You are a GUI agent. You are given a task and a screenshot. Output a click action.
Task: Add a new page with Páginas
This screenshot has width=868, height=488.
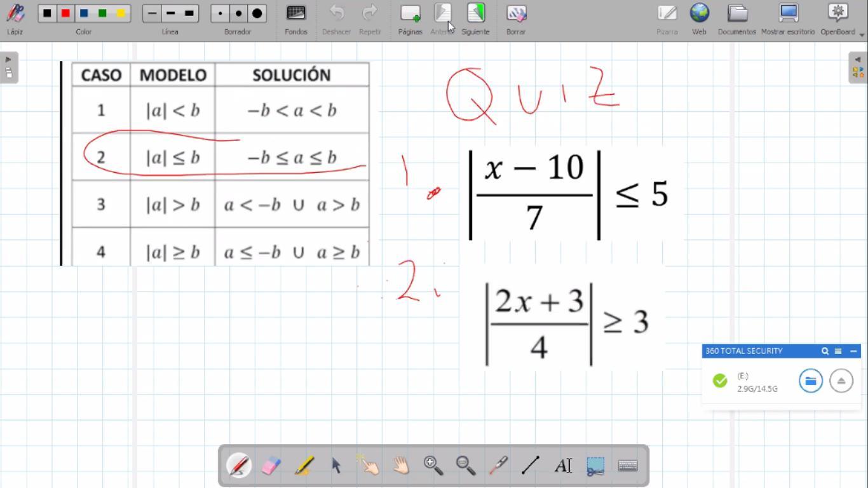click(x=410, y=19)
